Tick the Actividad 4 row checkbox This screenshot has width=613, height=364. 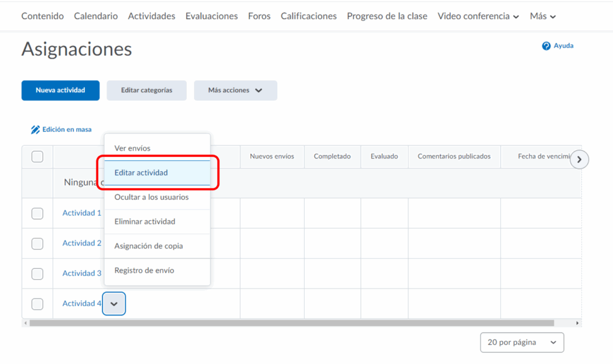(37, 304)
